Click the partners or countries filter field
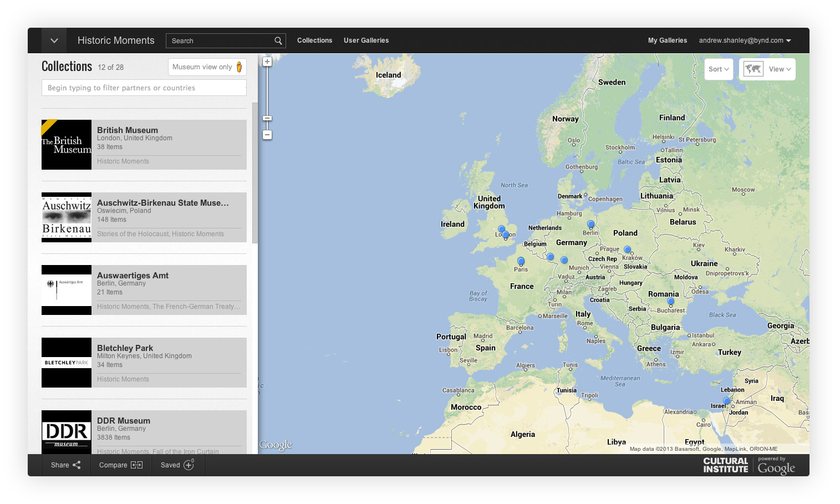This screenshot has height=504, width=840. tap(144, 88)
